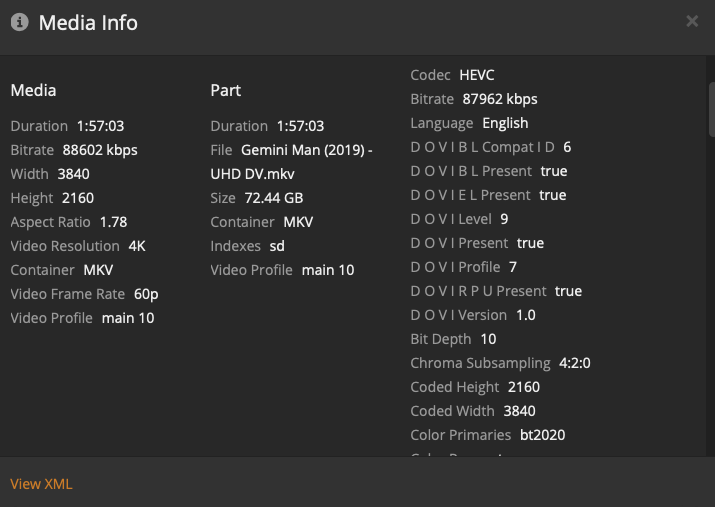Image resolution: width=715 pixels, height=507 pixels.
Task: Click the vertical scrollbar thumb
Action: point(711,110)
